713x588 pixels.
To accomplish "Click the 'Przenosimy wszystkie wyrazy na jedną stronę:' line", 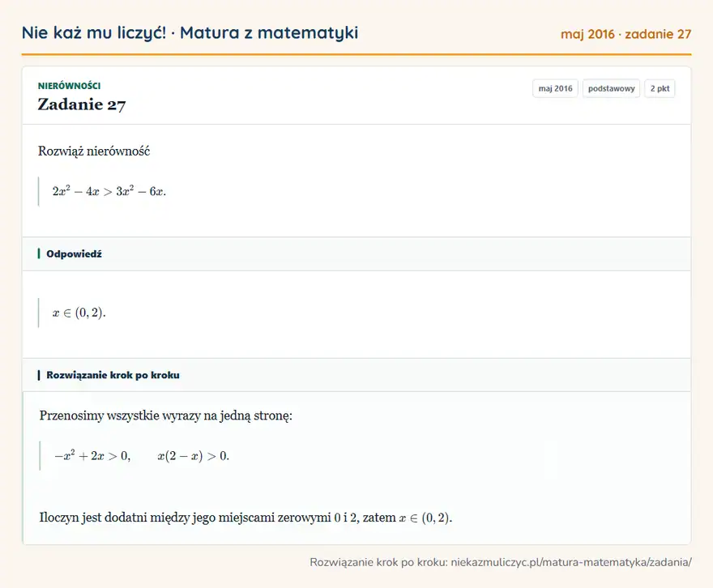I will pyautogui.click(x=165, y=415).
